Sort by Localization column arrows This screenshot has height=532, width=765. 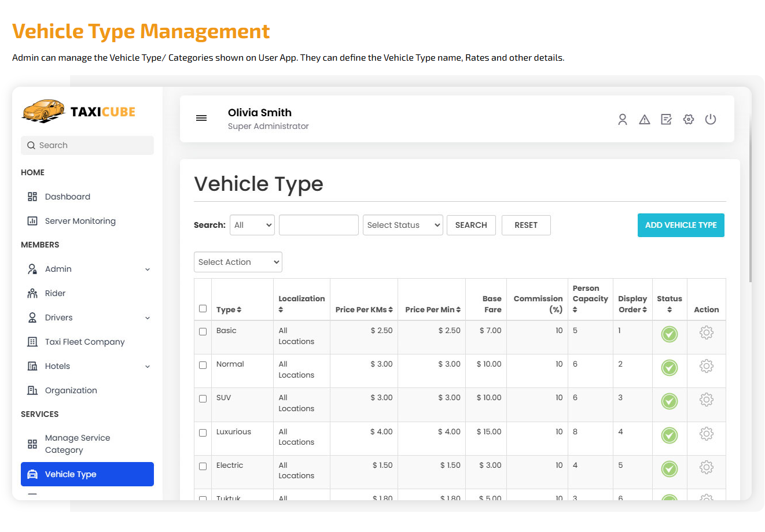281,310
